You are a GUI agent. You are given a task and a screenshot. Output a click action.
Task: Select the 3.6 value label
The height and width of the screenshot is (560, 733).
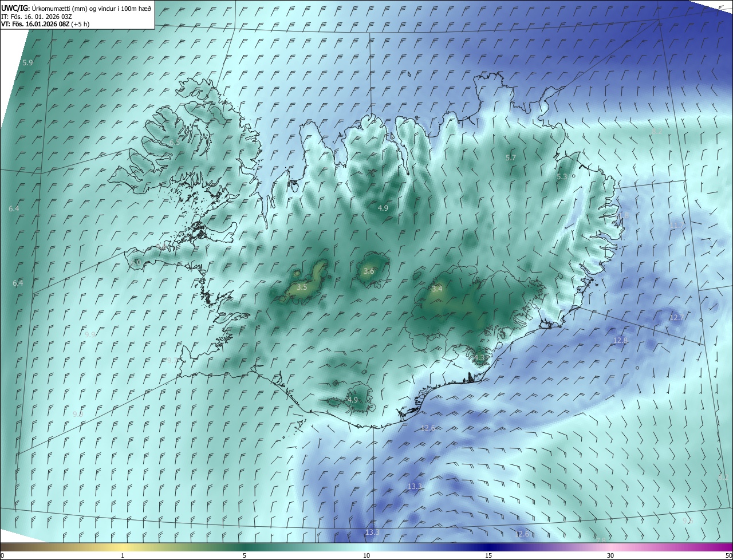pos(369,271)
